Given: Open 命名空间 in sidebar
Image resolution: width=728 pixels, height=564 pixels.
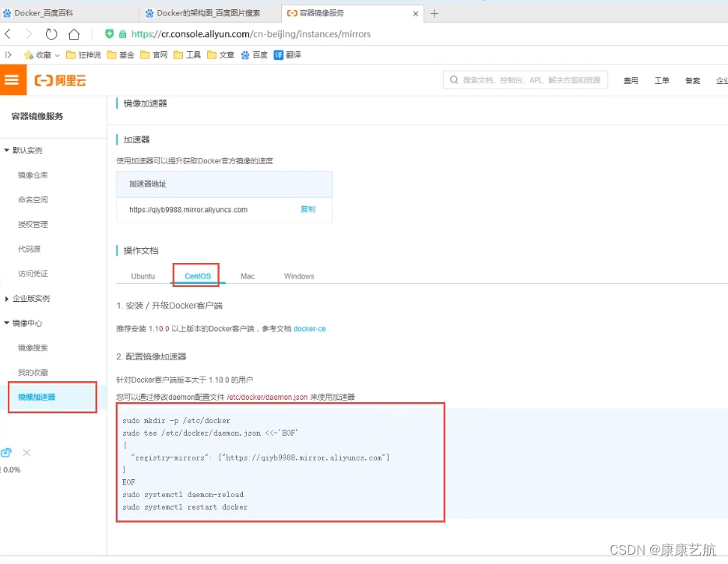Looking at the screenshot, I should 33,199.
